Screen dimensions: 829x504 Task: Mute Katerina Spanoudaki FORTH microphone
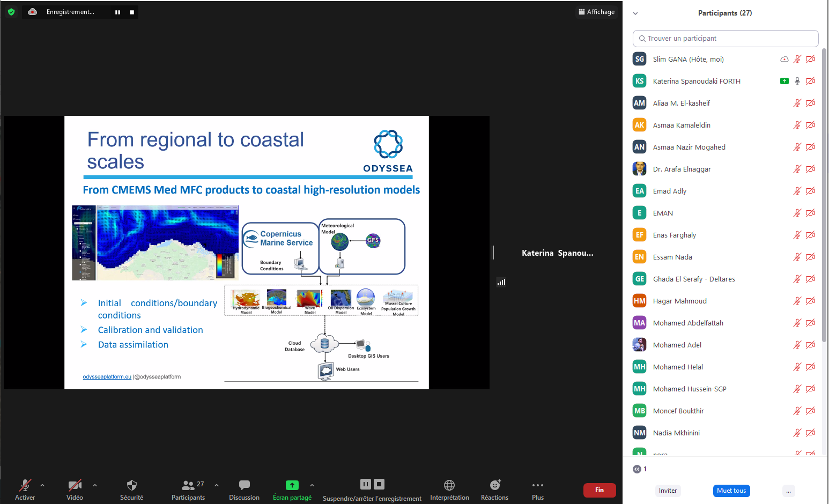[797, 81]
